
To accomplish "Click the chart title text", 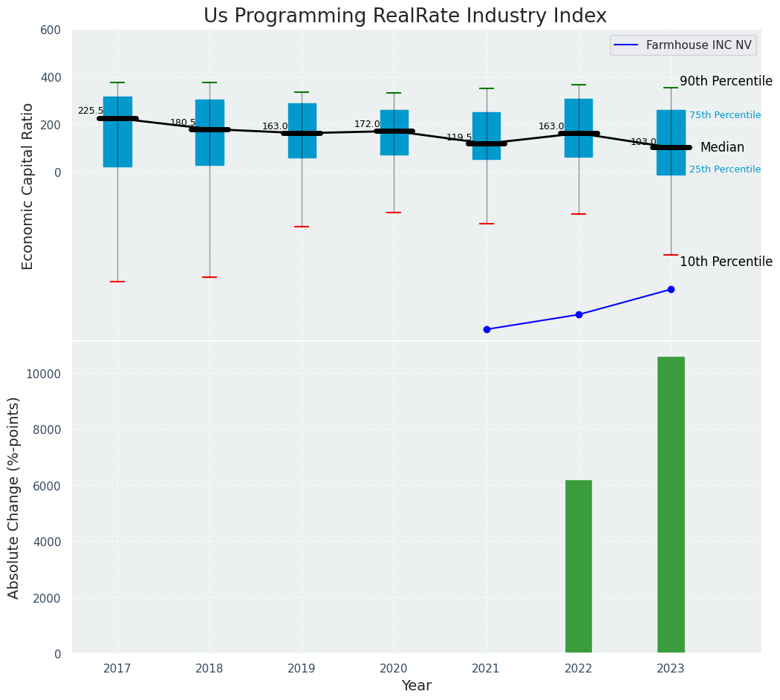I will pos(405,16).
